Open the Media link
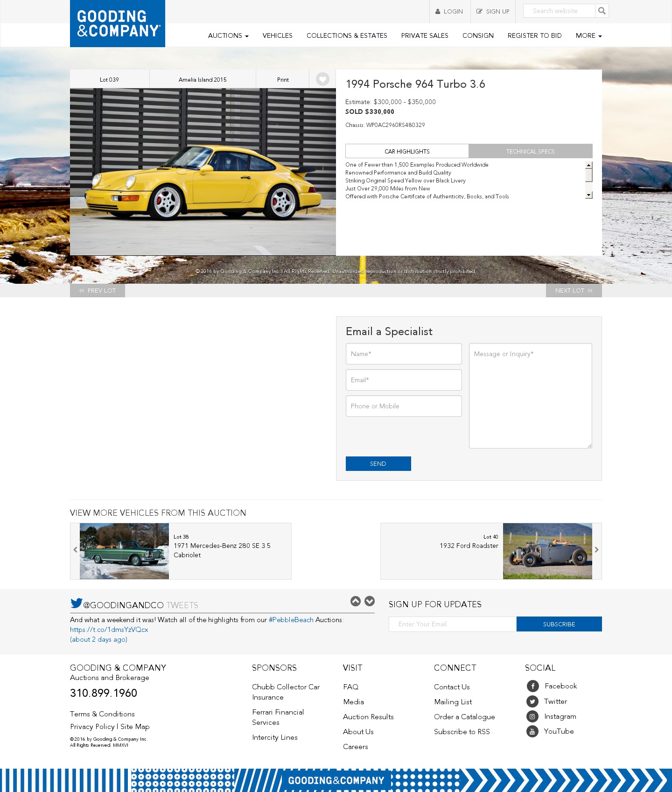 (353, 702)
